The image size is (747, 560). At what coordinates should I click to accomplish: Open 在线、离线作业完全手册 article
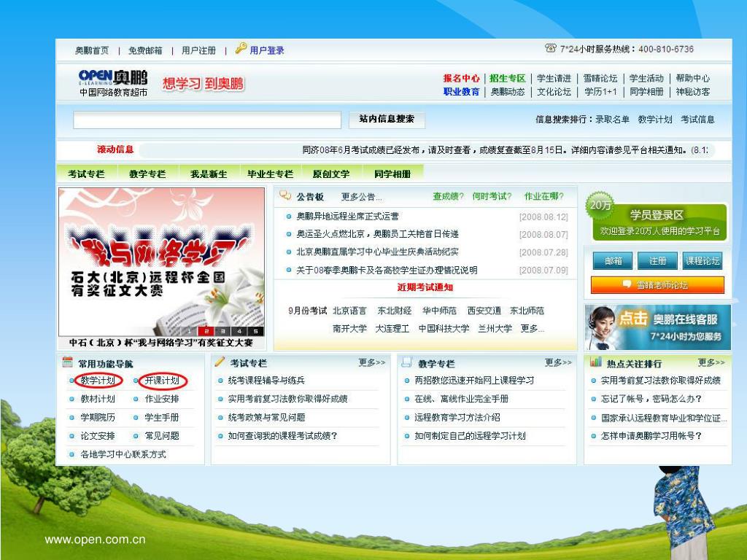click(462, 399)
